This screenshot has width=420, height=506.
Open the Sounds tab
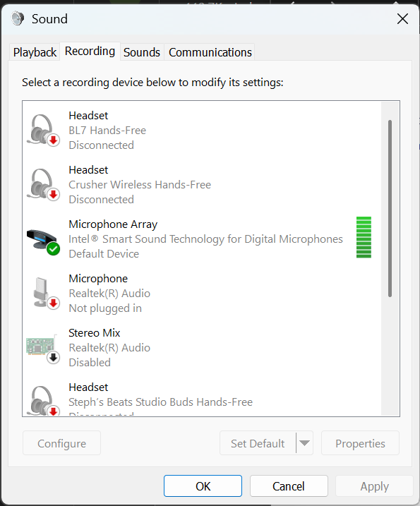142,52
